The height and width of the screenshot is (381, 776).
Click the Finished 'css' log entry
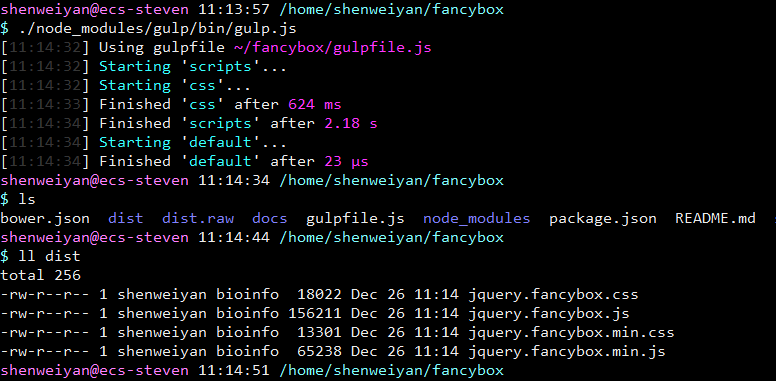coord(171,104)
